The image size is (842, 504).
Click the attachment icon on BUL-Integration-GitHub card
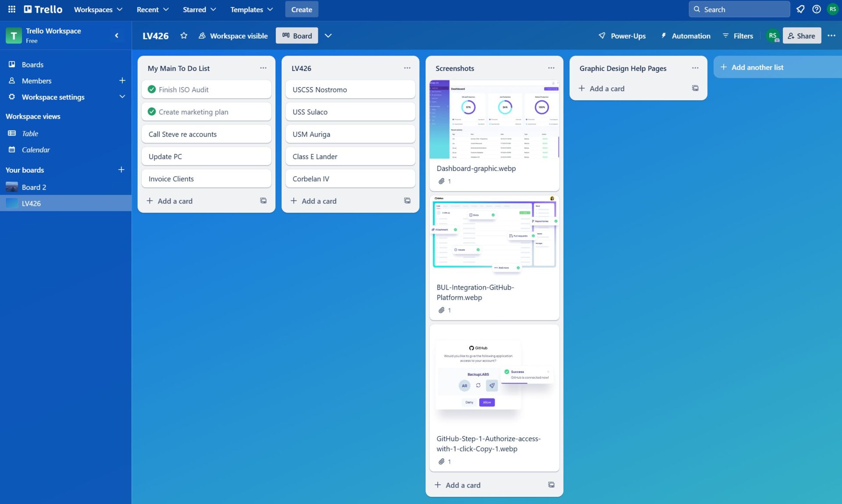442,310
